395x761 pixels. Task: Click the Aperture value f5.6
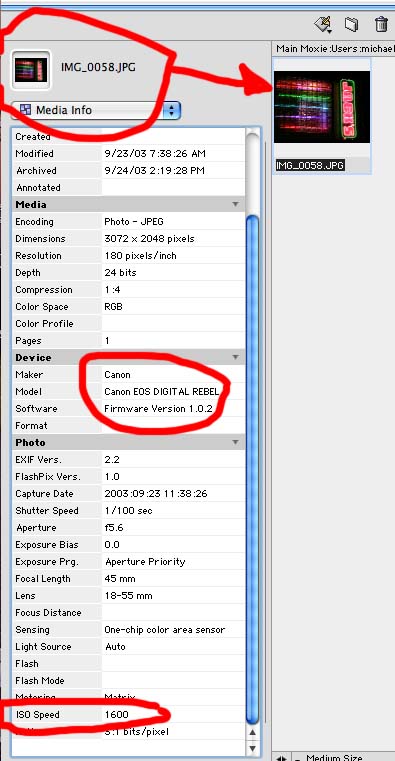(x=114, y=528)
